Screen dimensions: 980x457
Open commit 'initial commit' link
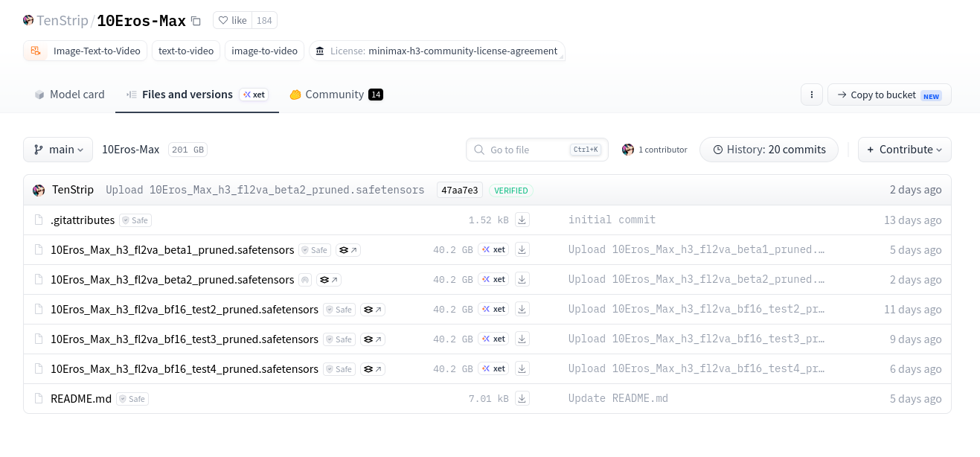pos(612,220)
